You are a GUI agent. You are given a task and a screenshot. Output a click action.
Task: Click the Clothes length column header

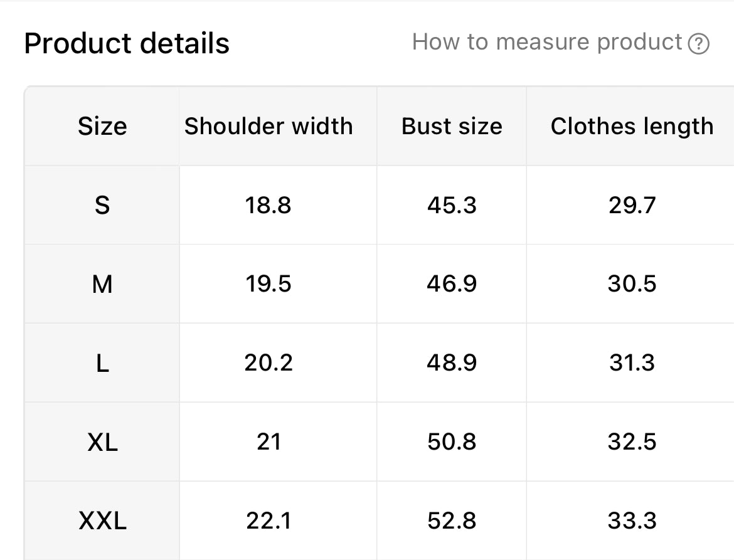click(x=632, y=126)
